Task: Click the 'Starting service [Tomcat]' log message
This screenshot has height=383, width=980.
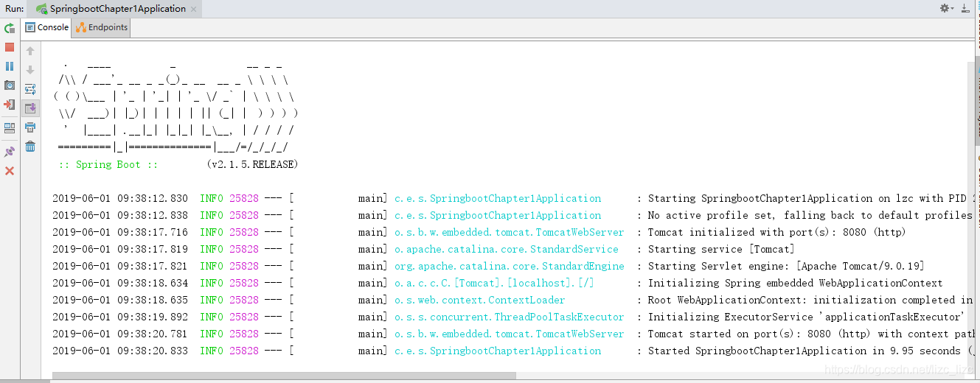Action: [x=721, y=249]
